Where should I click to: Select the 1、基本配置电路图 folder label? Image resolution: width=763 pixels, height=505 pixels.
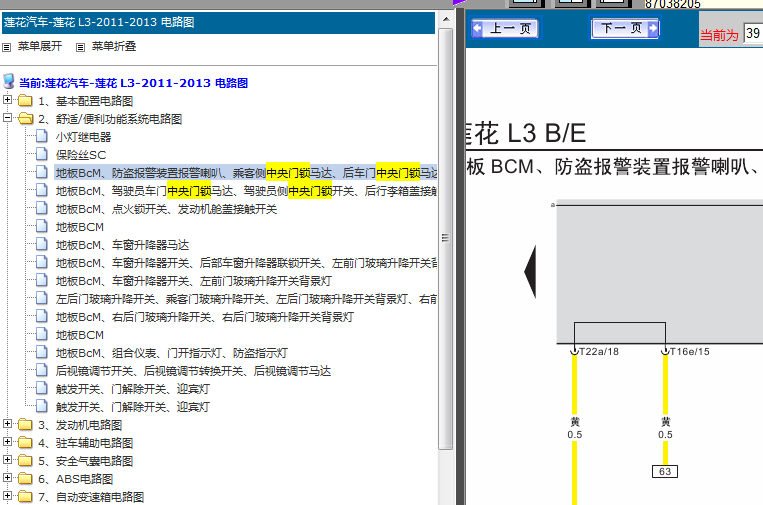coord(86,101)
